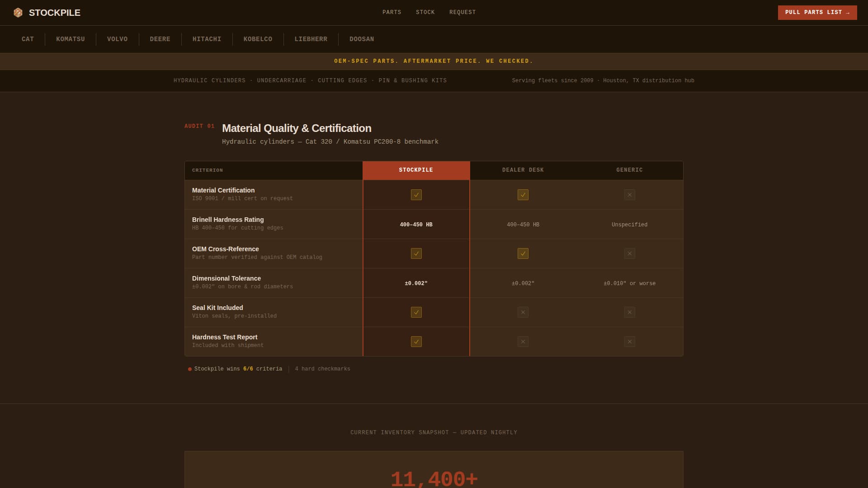The image size is (868, 488).
Task: Switch to the LIEBHERR brand tab
Action: click(311, 39)
